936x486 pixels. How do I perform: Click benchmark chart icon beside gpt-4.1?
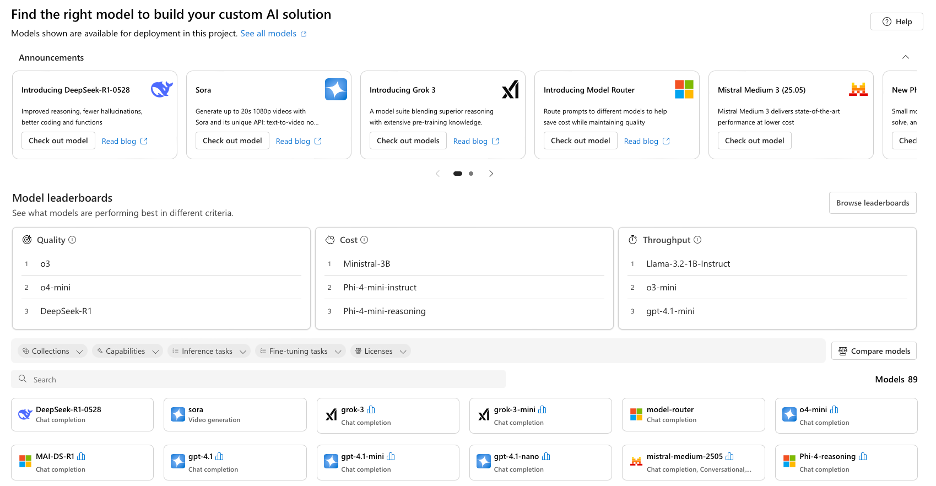pos(219,456)
